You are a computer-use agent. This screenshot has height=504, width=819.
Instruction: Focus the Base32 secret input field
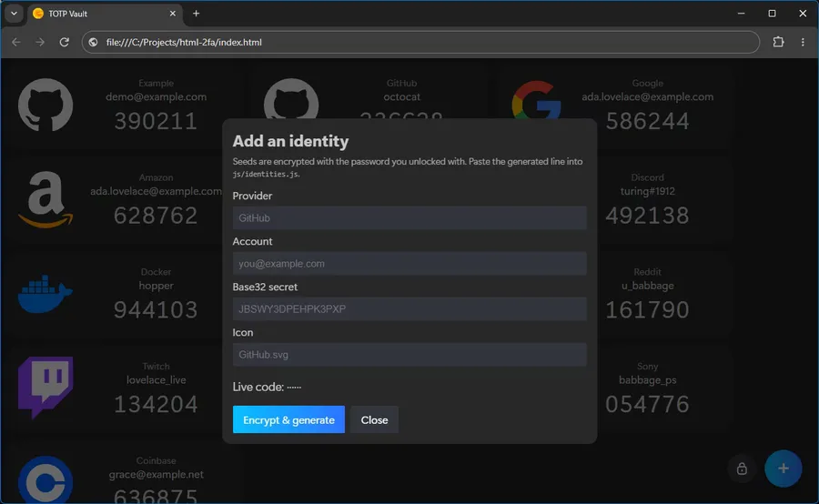point(409,308)
